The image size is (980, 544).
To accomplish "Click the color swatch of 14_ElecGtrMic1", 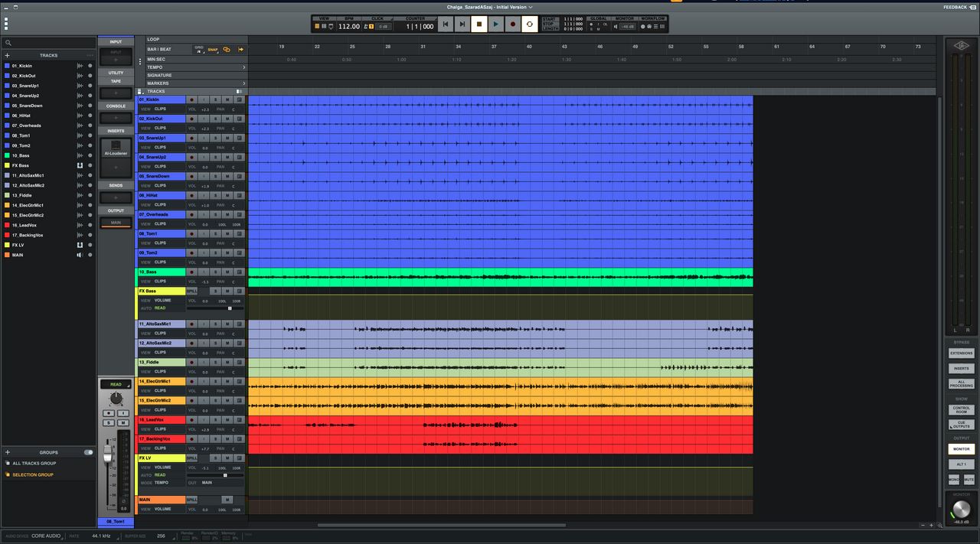I will [7, 205].
